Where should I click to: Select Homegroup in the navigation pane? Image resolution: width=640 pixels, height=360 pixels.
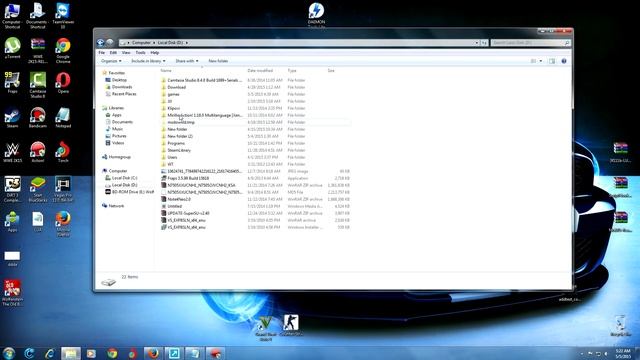pyautogui.click(x=116, y=157)
